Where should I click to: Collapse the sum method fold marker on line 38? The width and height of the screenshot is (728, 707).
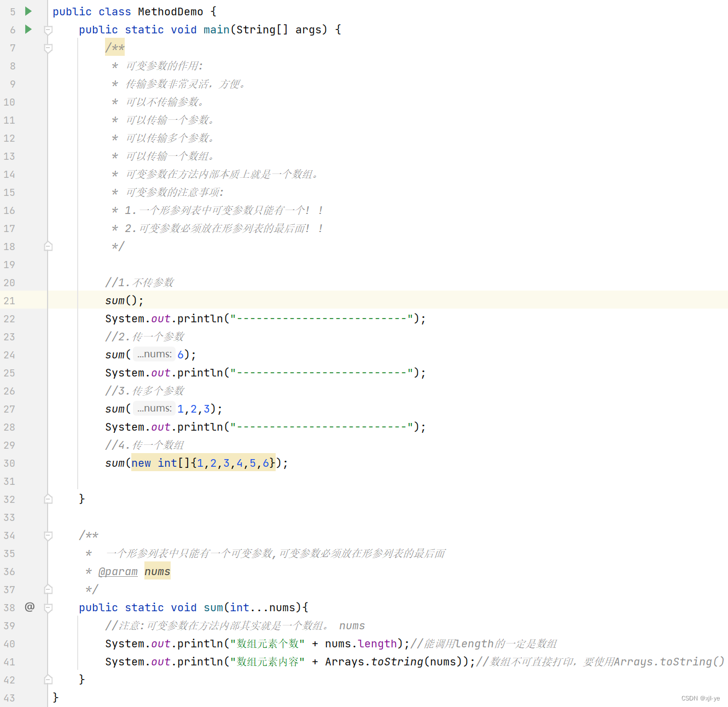[x=48, y=608]
